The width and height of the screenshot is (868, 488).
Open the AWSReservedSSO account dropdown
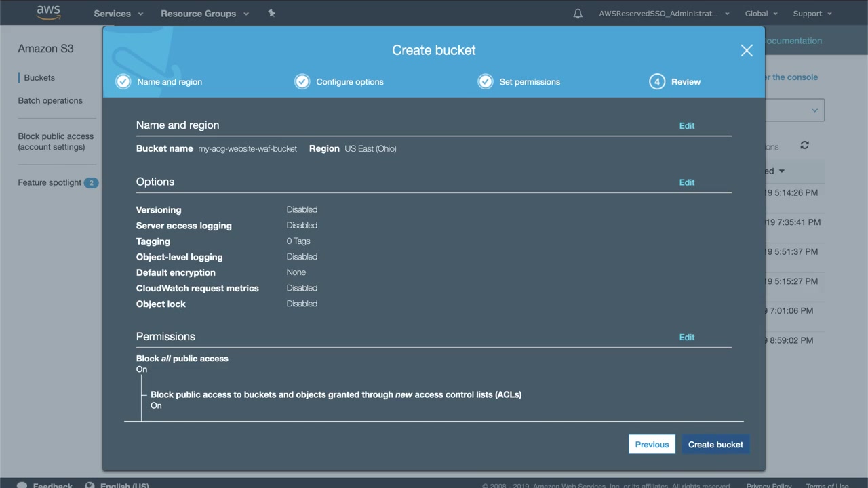point(664,14)
